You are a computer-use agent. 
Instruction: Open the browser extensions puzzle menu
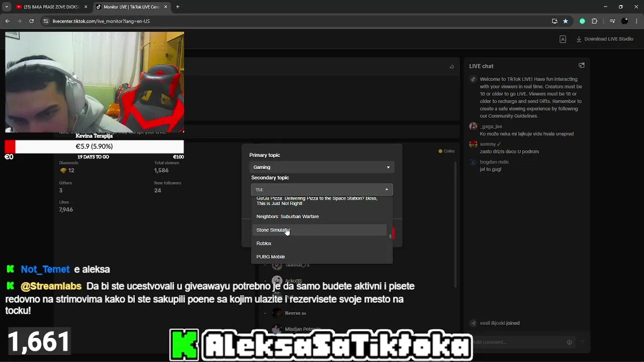click(595, 21)
